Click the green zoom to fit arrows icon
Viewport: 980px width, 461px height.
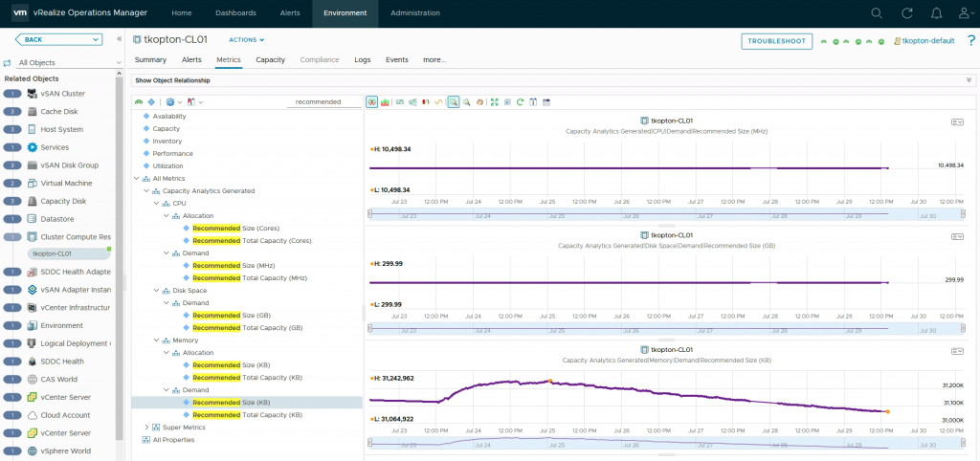[x=495, y=101]
